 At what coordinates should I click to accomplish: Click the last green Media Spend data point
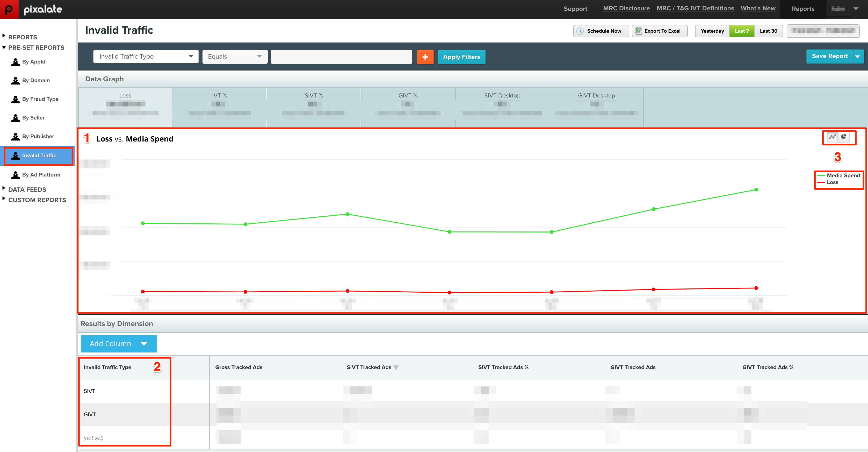click(x=756, y=189)
